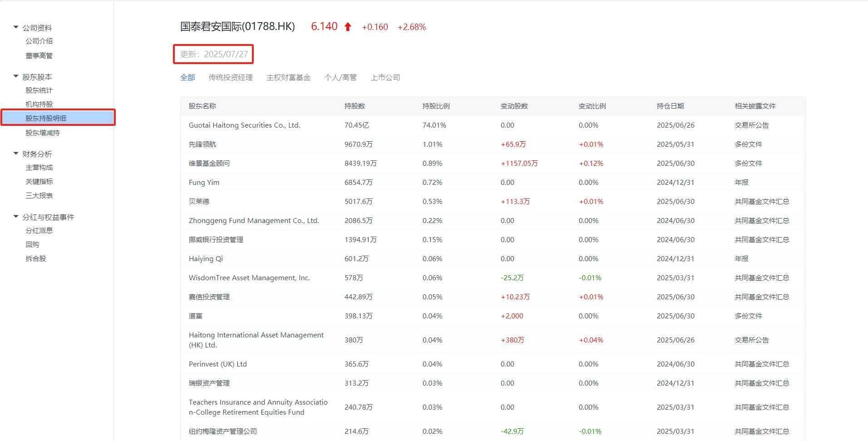The image size is (868, 441).
Task: Open 多份文件 for 维景基金顾问
Action: tap(749, 163)
